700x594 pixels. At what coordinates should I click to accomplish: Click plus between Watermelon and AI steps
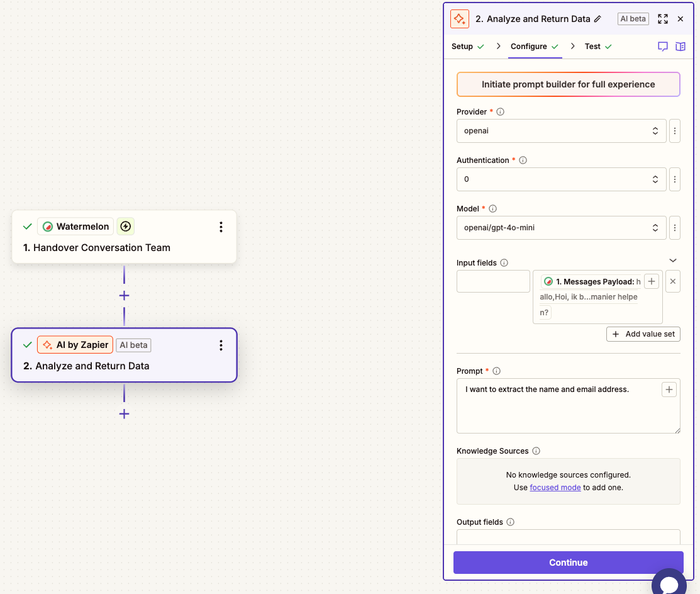click(x=124, y=296)
